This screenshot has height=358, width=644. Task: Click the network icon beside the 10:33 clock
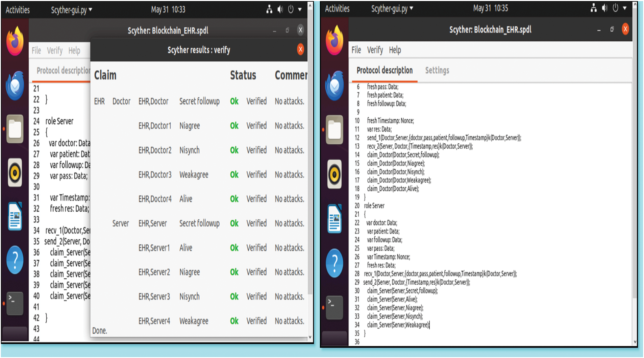pyautogui.click(x=269, y=9)
